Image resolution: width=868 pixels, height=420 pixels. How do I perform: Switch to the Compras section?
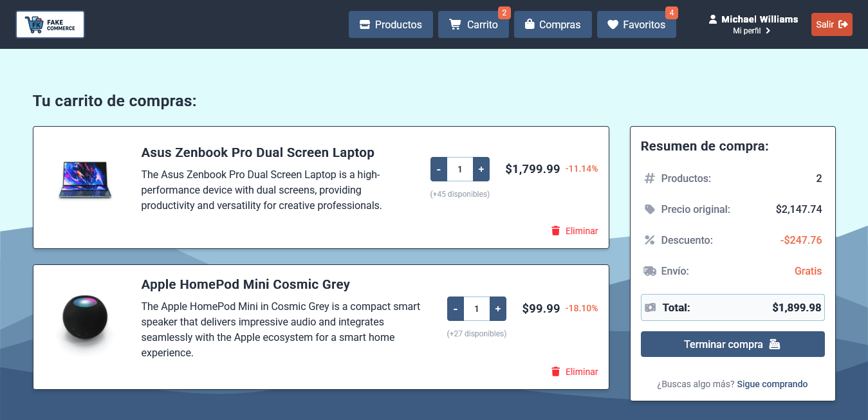(553, 24)
